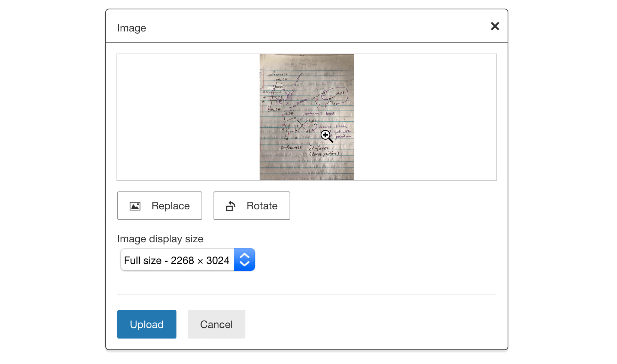Click the X icon to close the Image dialog
This screenshot has height=364, width=617.
[495, 26]
